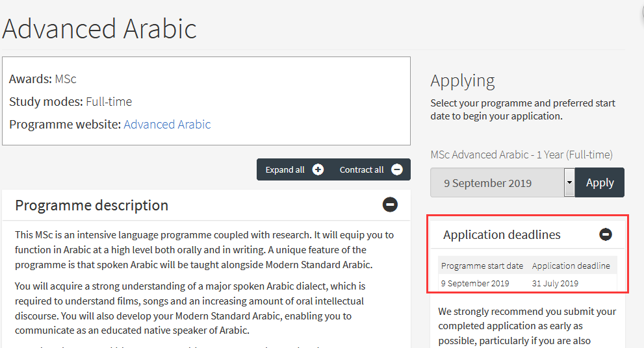Viewport: 644px width, 348px height.
Task: Click the 31 July 2019 deadline cell
Action: point(554,283)
